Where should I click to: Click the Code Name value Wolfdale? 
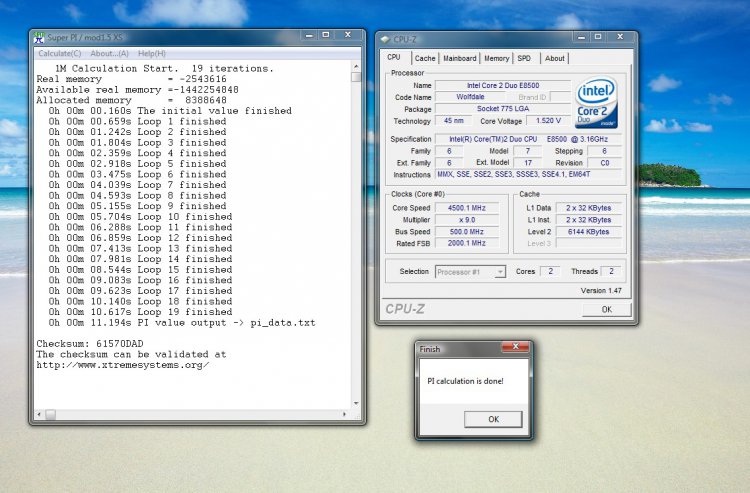pyautogui.click(x=470, y=97)
